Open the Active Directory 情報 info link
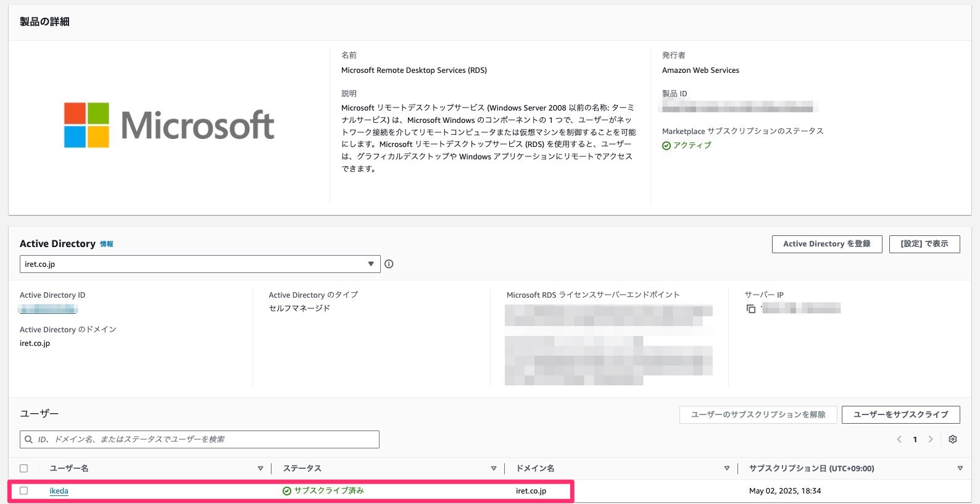The width and height of the screenshot is (980, 504). tap(107, 244)
